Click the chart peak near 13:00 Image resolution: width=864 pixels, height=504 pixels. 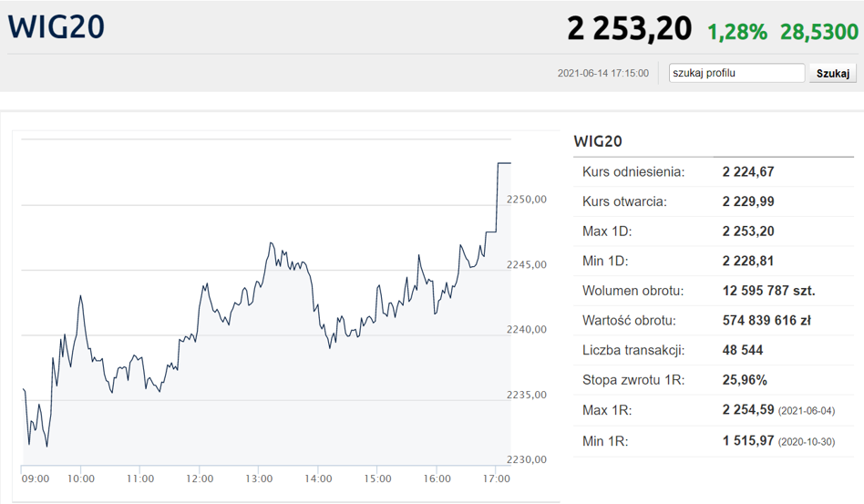[271, 243]
